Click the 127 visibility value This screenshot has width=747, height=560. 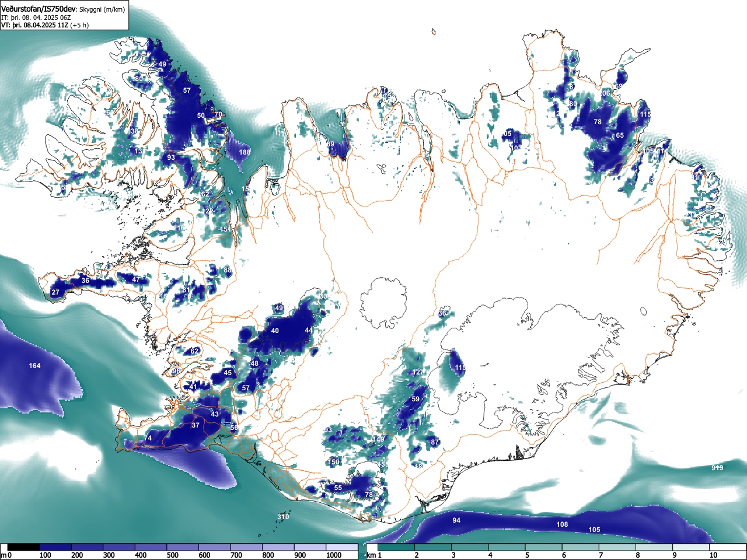[x=418, y=372]
